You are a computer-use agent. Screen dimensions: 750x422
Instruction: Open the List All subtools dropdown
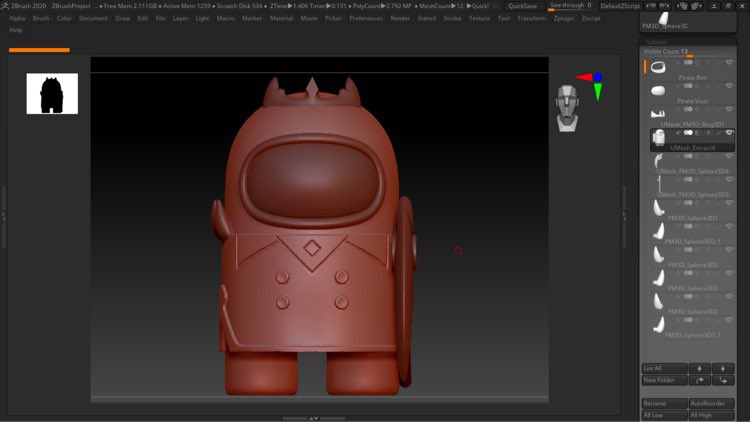coord(663,368)
